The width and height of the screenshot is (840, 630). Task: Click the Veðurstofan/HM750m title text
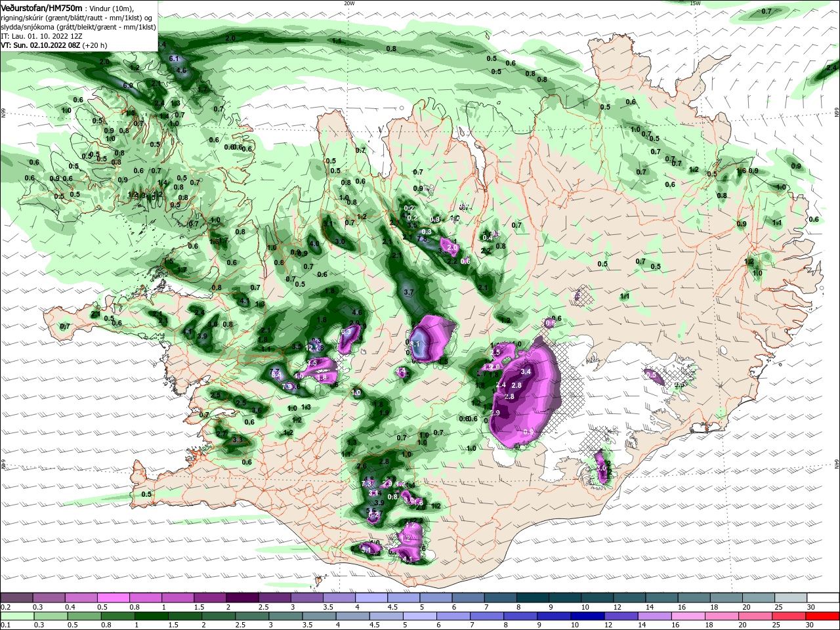[x=41, y=8]
